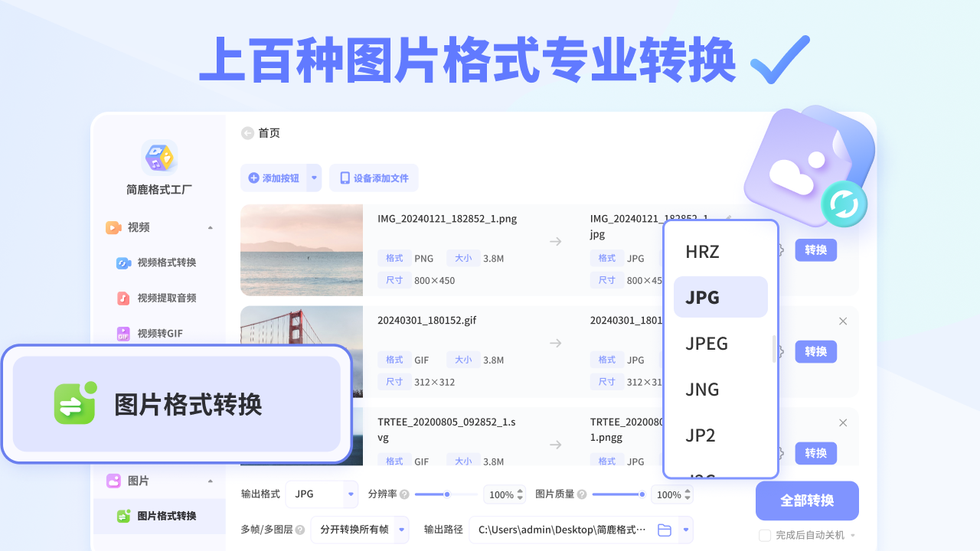The image size is (980, 551).
Task: Click the back arrow next to 首页
Action: (246, 132)
